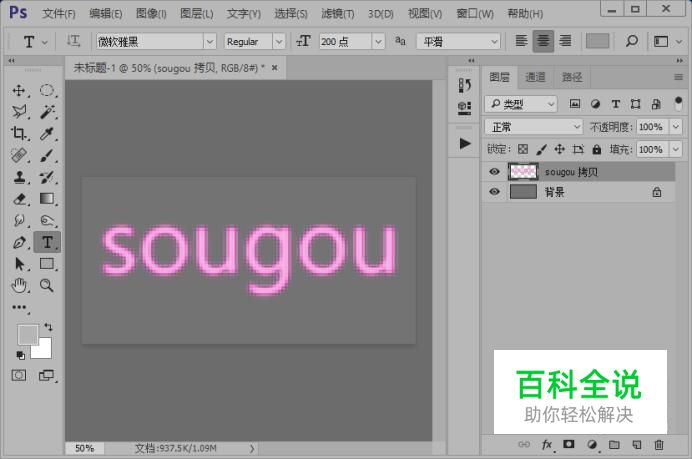
Task: Toggle layer filtering on/off switch
Action: [678, 104]
